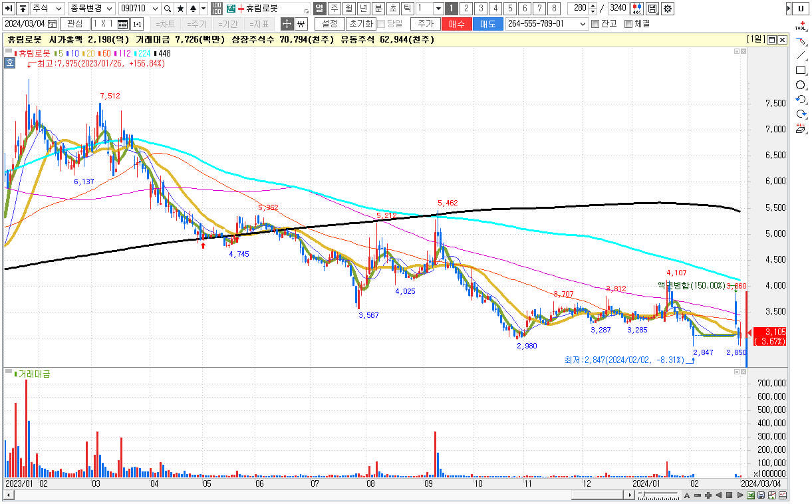The height and width of the screenshot is (504, 812).
Task: Click the redo clockwise arrow tool
Action: click(x=801, y=114)
